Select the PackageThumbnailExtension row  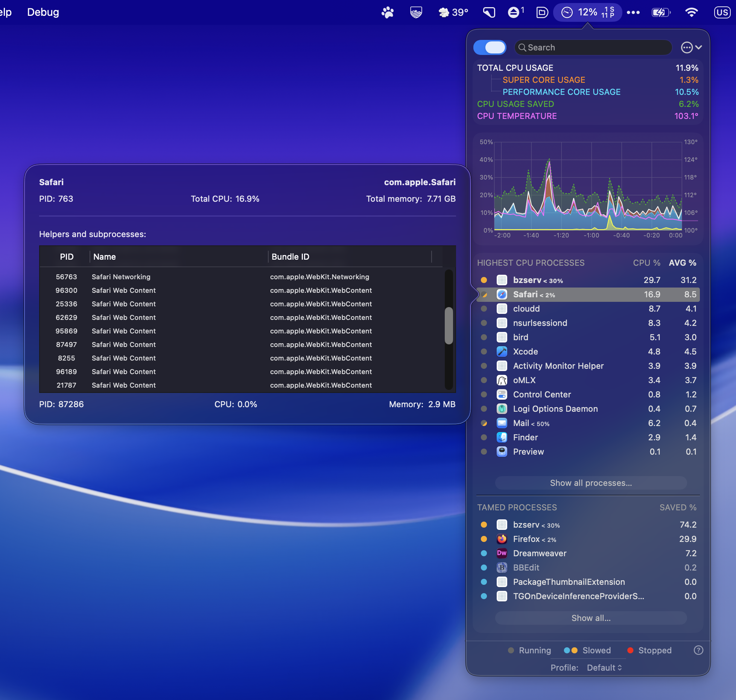(x=588, y=582)
